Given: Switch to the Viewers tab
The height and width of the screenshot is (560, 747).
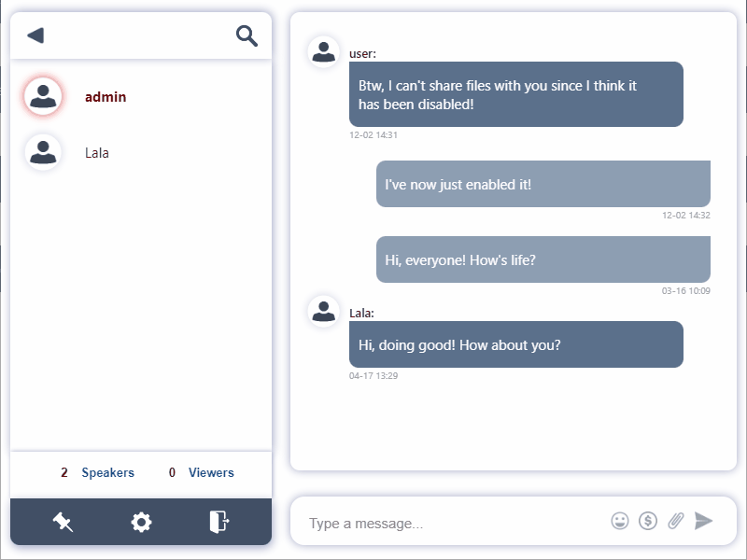Looking at the screenshot, I should click(211, 473).
